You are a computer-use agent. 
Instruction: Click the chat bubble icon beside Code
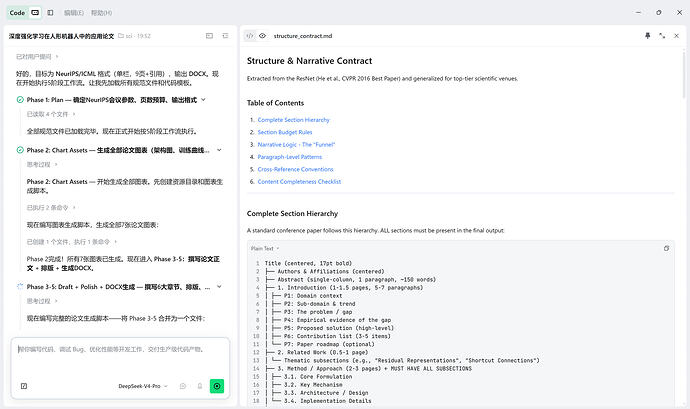(x=35, y=13)
